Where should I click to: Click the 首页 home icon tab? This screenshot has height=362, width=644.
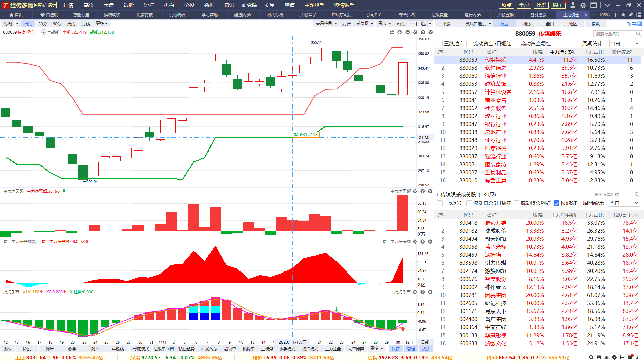coord(16,15)
